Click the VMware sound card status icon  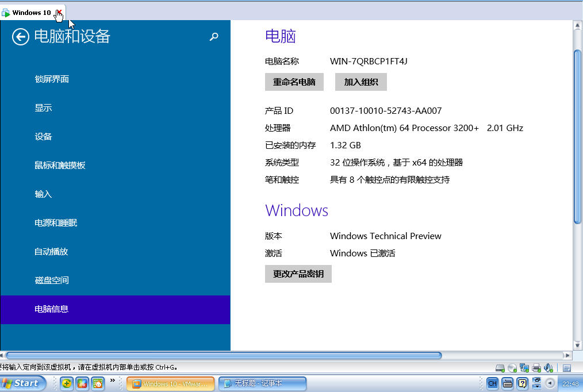[549, 368]
